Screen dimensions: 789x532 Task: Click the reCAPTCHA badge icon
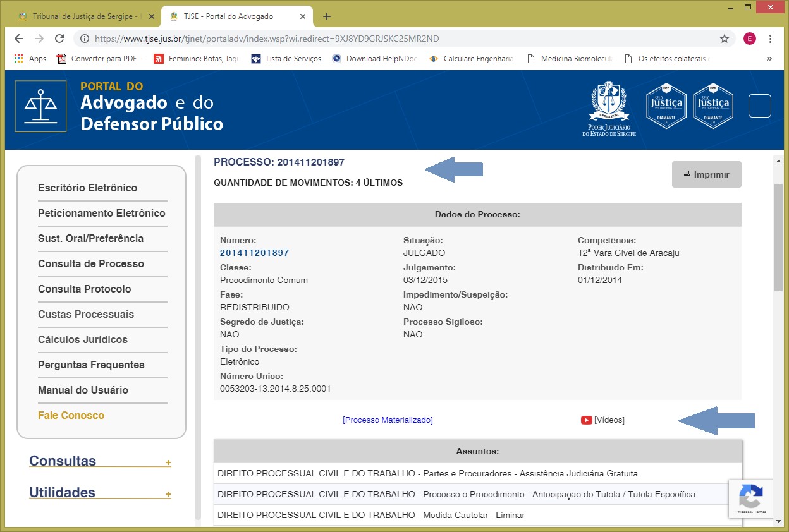point(751,496)
